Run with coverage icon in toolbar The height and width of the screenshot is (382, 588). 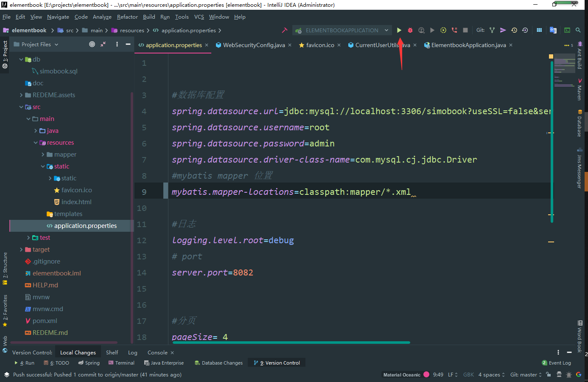coord(421,30)
